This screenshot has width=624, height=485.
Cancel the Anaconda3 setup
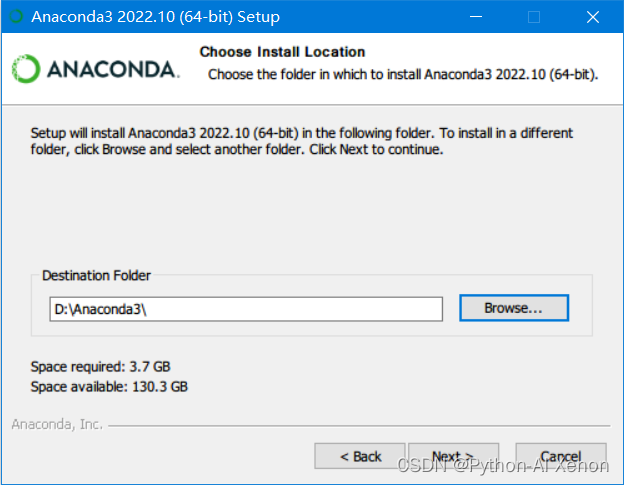pyautogui.click(x=561, y=456)
